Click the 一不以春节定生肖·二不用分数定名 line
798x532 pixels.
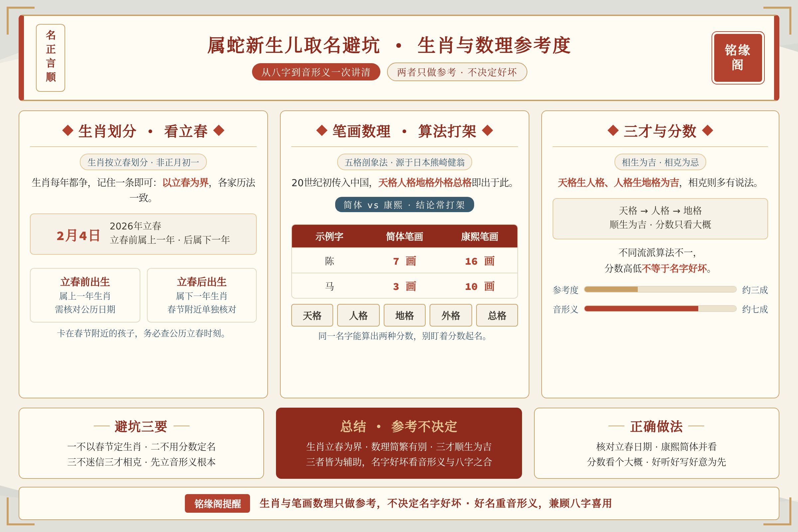(142, 447)
